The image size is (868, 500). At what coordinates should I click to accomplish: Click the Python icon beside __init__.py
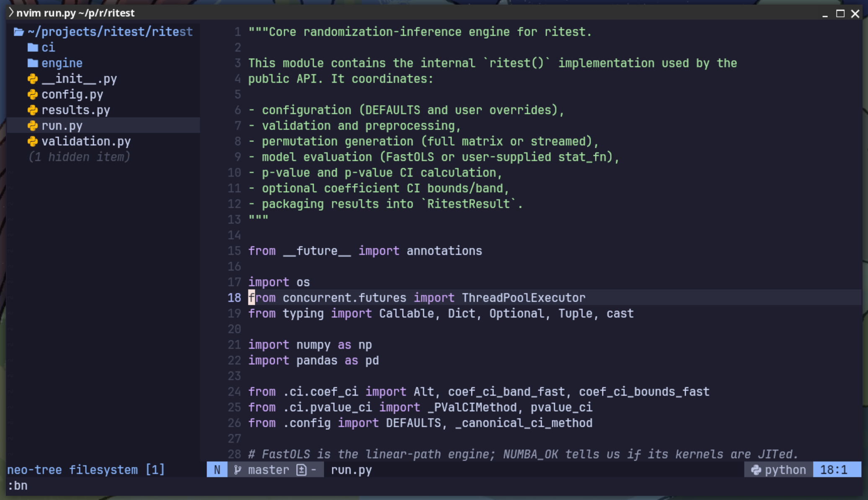(33, 78)
